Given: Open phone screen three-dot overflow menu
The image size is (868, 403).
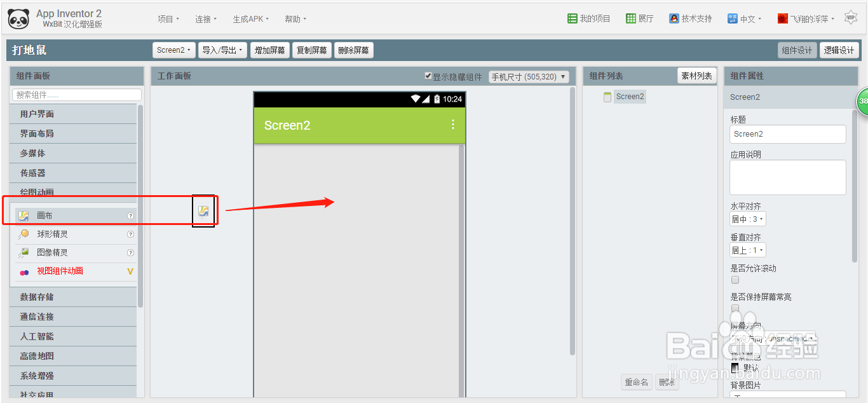Looking at the screenshot, I should coord(453,125).
